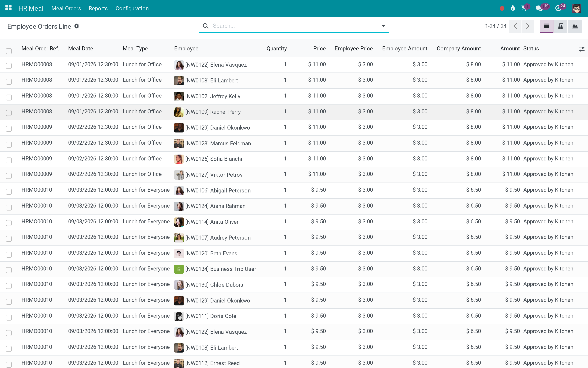The image size is (588, 368).
Task: Click [NW0107] Audrey Peterson employee cell
Action: [218, 238]
